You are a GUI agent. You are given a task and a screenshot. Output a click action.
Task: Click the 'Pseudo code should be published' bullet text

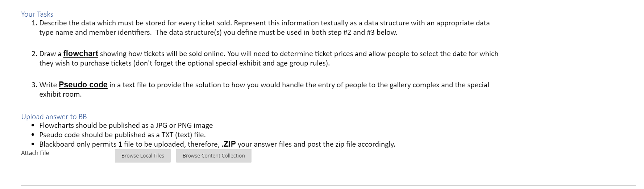tap(122, 135)
